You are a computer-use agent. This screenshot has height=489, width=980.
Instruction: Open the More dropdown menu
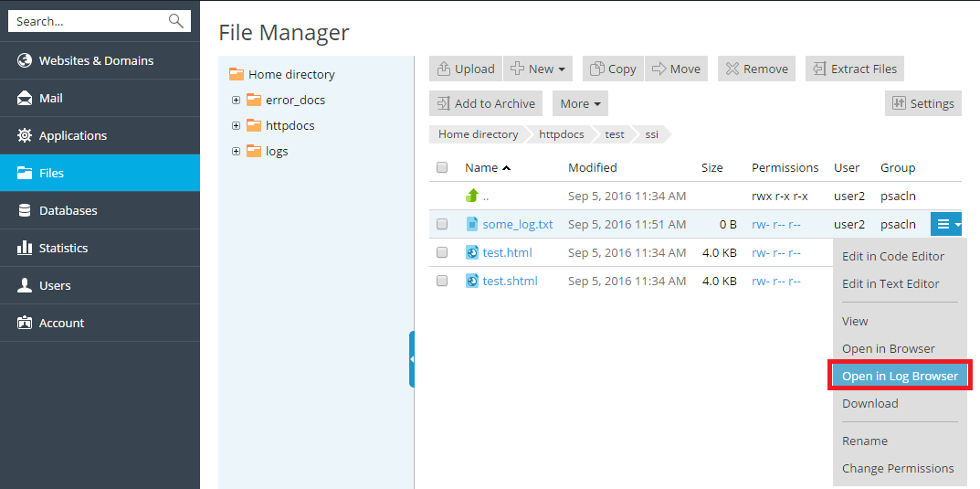(x=580, y=103)
